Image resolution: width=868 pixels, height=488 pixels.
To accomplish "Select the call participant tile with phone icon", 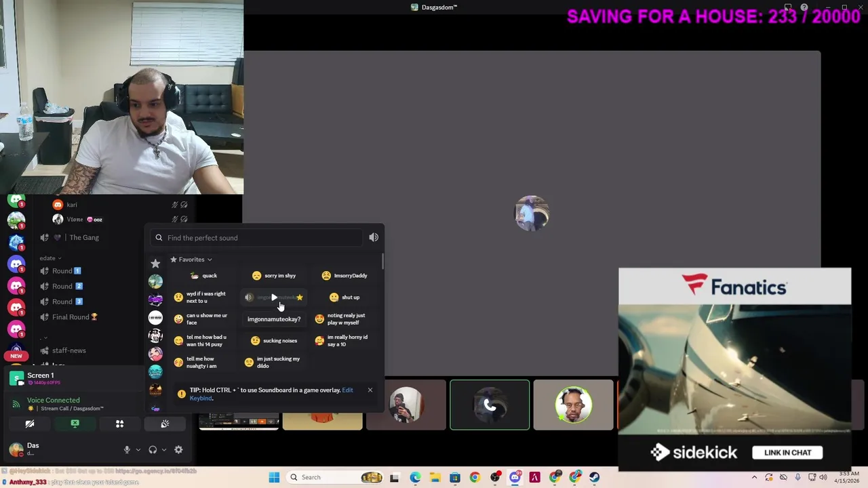I will [x=490, y=405].
